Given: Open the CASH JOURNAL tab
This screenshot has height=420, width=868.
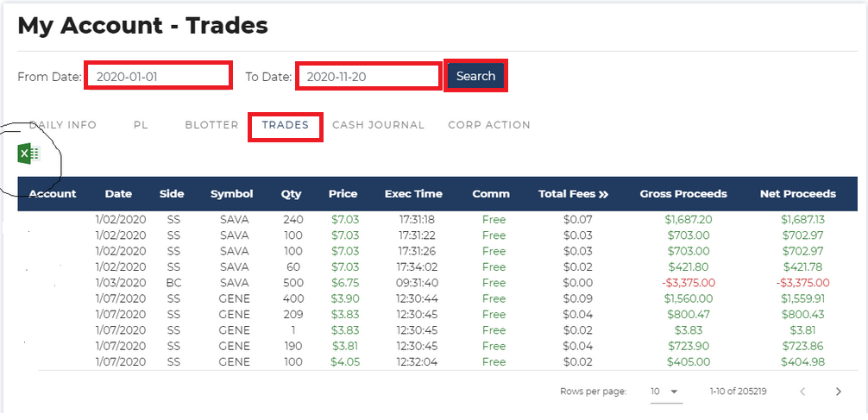Looking at the screenshot, I should pos(378,125).
